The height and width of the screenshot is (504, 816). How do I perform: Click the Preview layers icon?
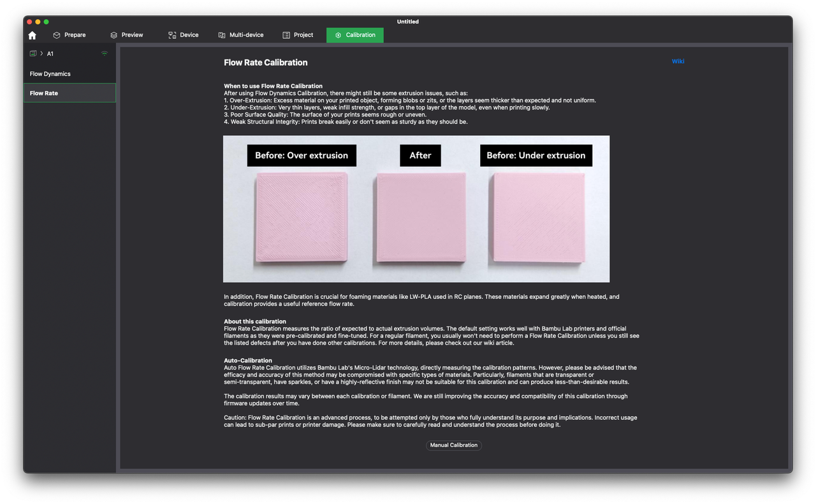[x=113, y=35]
